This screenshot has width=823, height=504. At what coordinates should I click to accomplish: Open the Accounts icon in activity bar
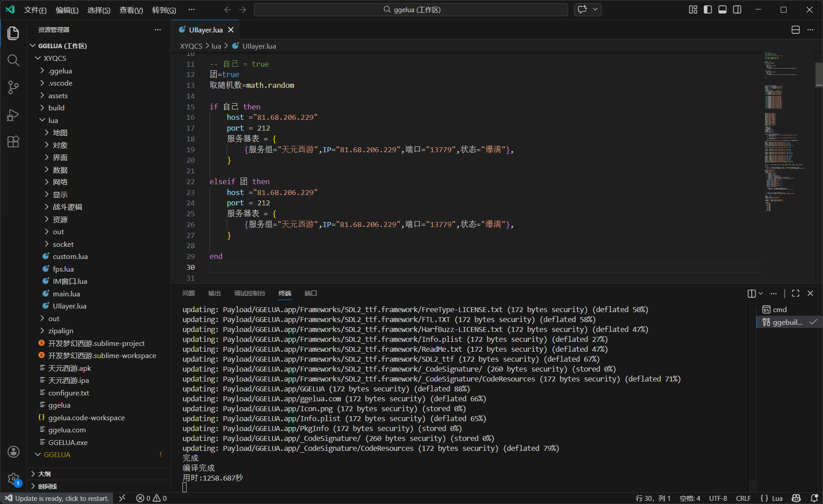point(14,452)
